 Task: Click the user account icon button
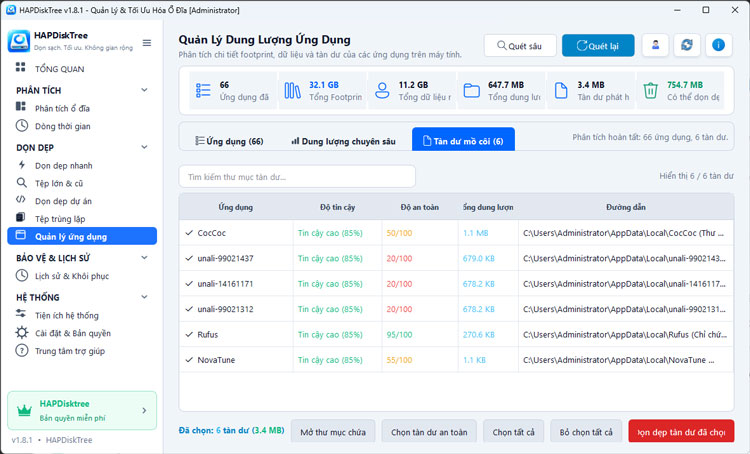tap(655, 45)
